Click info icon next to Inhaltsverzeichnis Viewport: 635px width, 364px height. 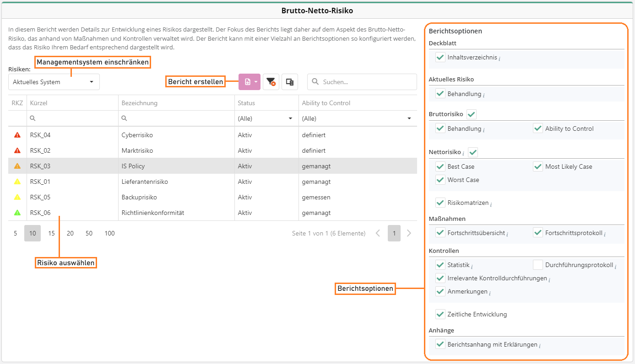click(x=499, y=59)
